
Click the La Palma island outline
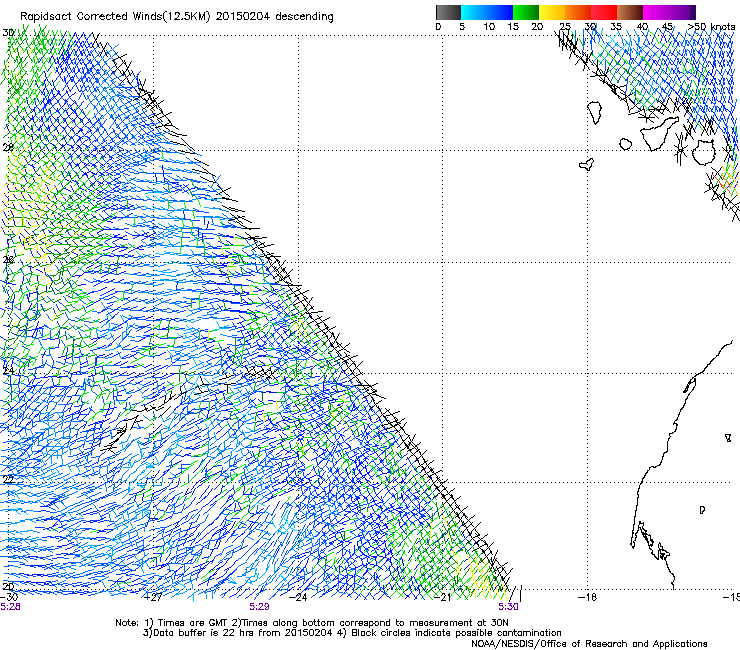click(595, 112)
